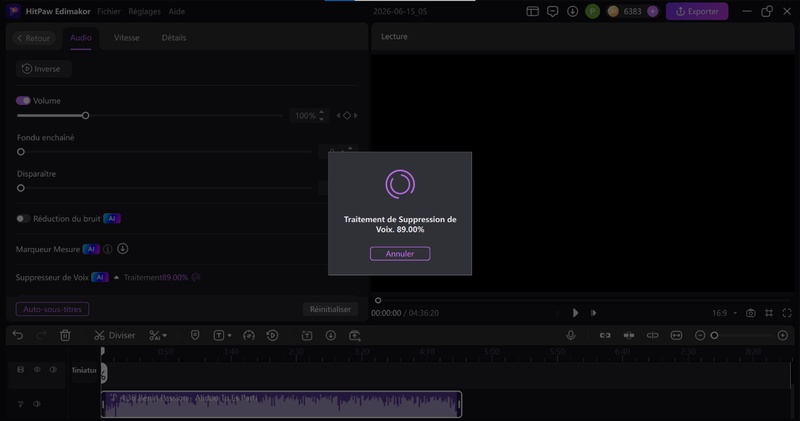Hide the thumbnail track with eye icon
This screenshot has width=800, height=421.
[37, 369]
